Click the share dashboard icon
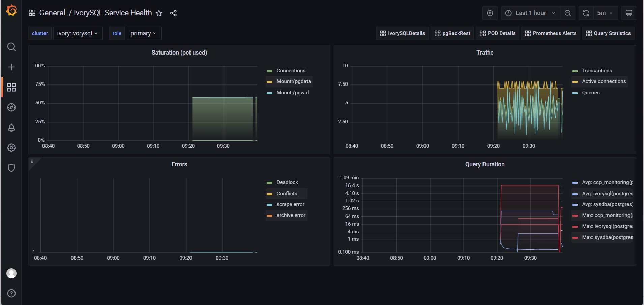Screen dimensions: 644x305 (173, 13)
